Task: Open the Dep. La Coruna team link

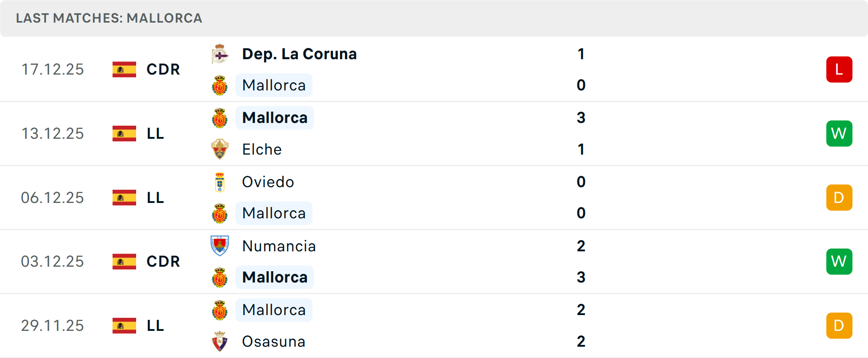Action: 299,54
